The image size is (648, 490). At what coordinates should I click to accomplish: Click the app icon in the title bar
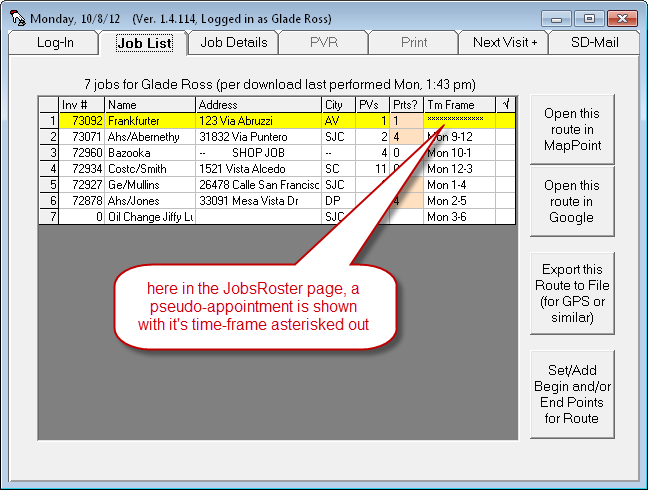[15, 17]
